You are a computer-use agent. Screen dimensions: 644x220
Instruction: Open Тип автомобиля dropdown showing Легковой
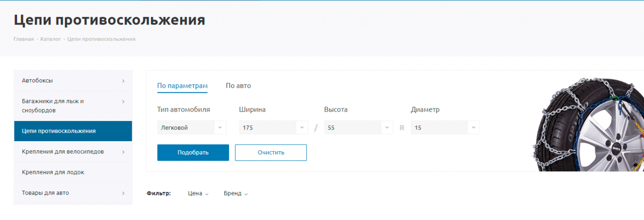click(192, 128)
